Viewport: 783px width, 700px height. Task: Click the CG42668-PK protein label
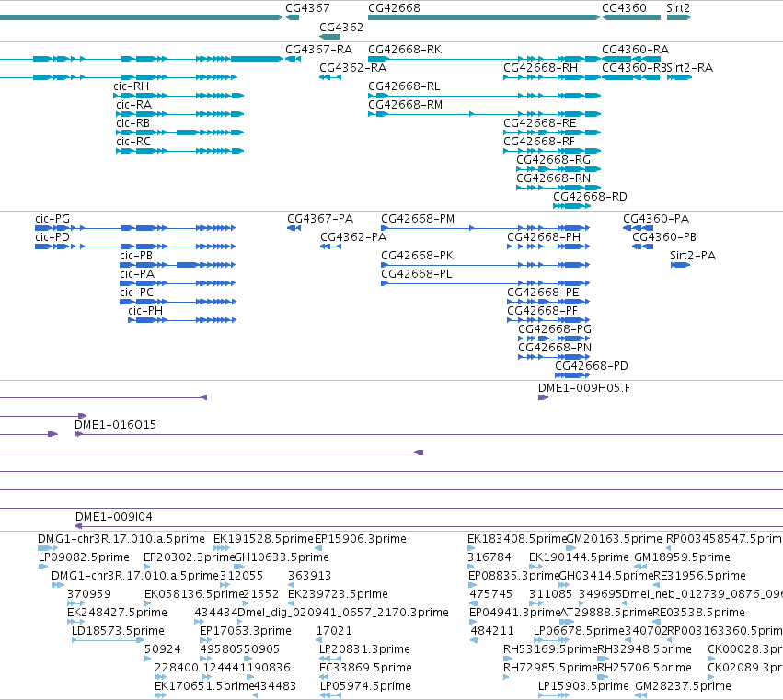(x=418, y=256)
